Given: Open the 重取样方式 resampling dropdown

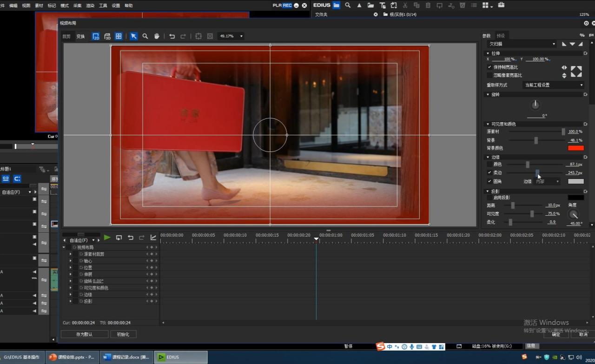Looking at the screenshot, I should point(553,85).
